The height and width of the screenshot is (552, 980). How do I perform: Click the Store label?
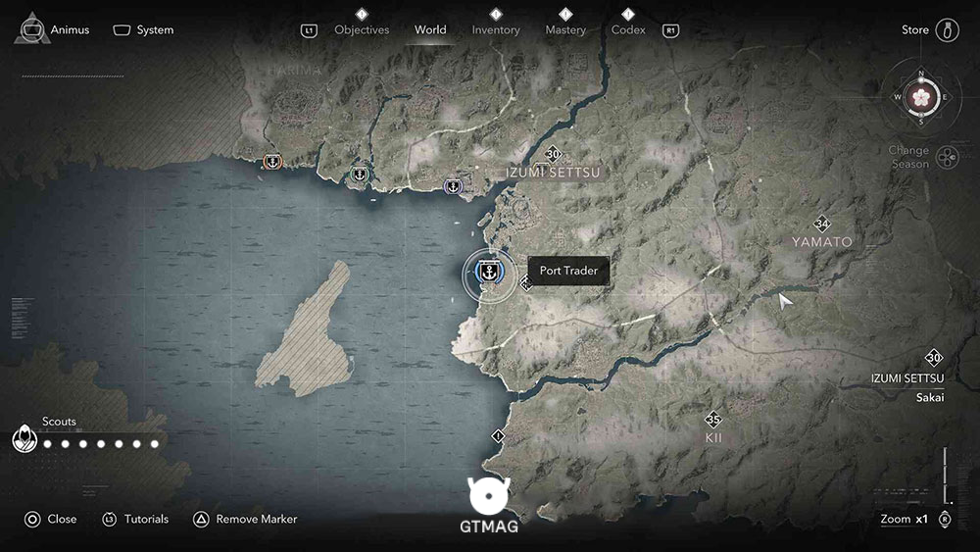click(x=915, y=30)
